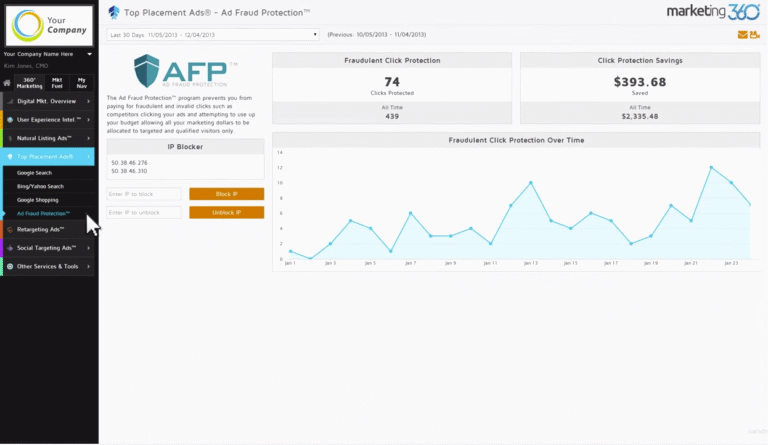The image size is (768, 445).
Task: Click the Your Company logo
Action: coord(48,25)
